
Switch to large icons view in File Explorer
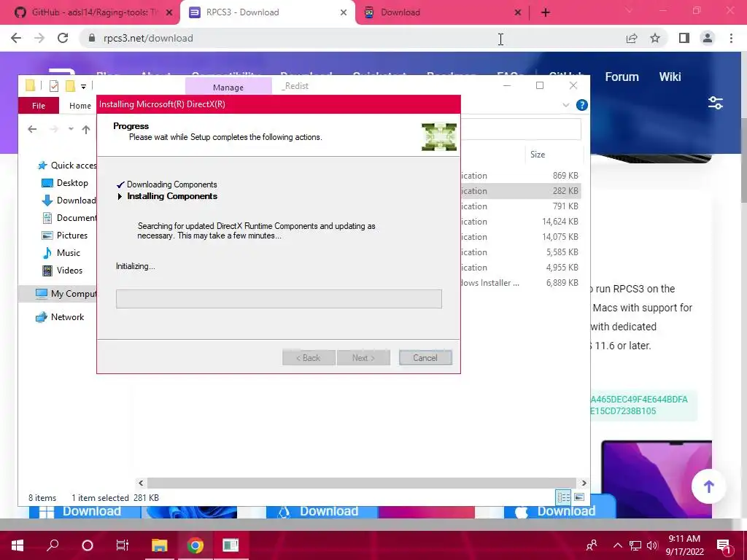pyautogui.click(x=578, y=497)
